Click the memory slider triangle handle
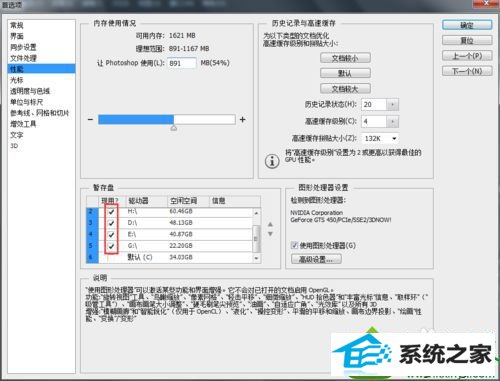The height and width of the screenshot is (381, 500). click(x=174, y=128)
